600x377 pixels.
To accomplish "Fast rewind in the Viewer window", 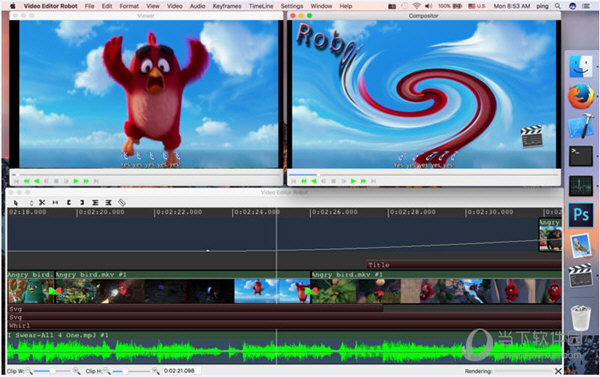I will [26, 181].
